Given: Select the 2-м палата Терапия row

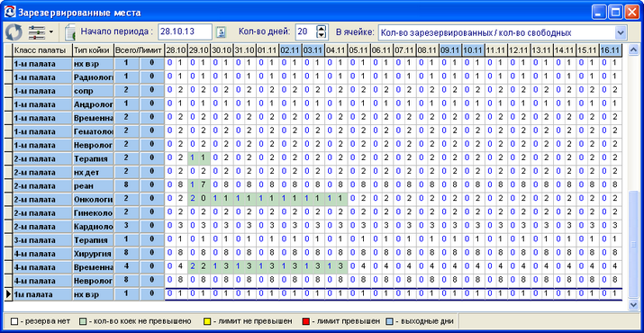Looking at the screenshot, I should [x=314, y=157].
